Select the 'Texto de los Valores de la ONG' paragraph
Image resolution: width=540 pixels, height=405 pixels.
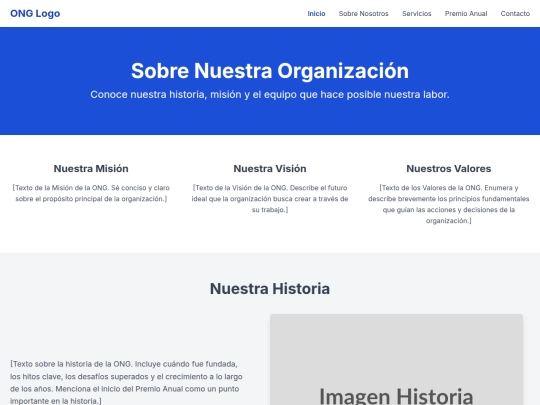(x=449, y=204)
